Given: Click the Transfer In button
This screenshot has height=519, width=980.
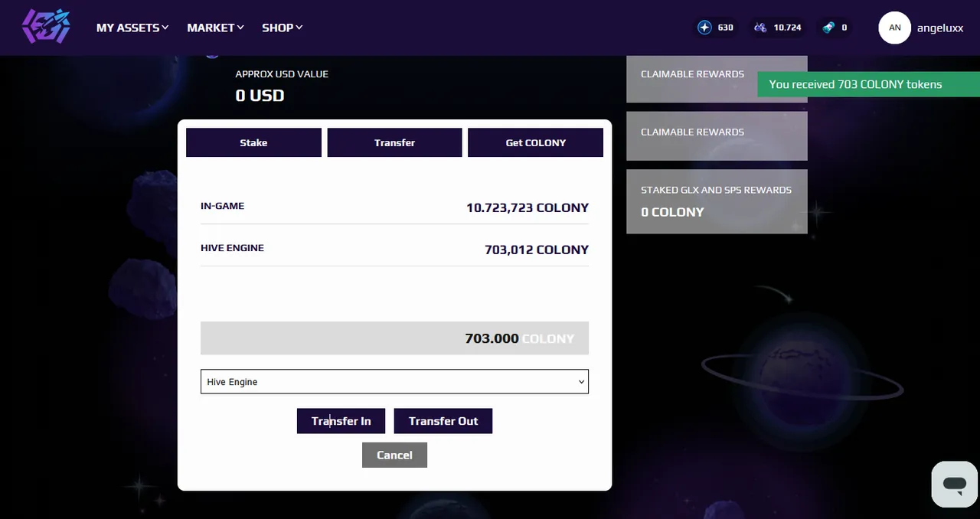Looking at the screenshot, I should point(341,421).
